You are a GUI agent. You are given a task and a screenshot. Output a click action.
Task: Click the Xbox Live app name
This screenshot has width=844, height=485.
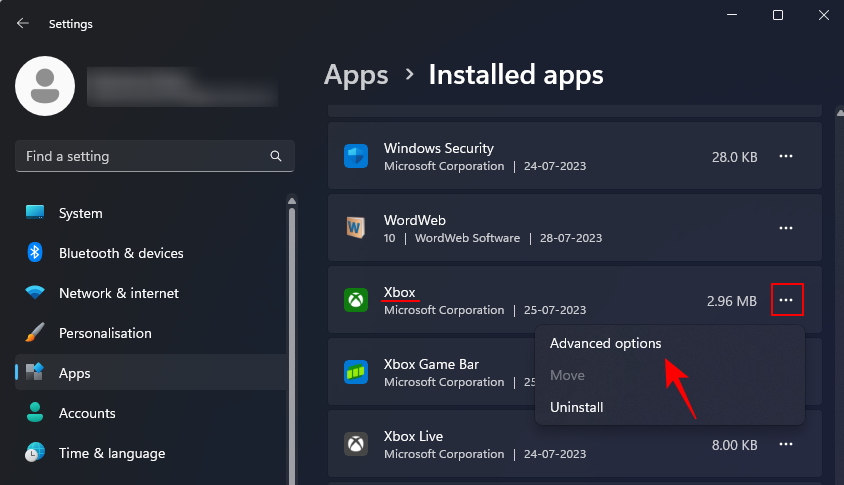point(413,436)
